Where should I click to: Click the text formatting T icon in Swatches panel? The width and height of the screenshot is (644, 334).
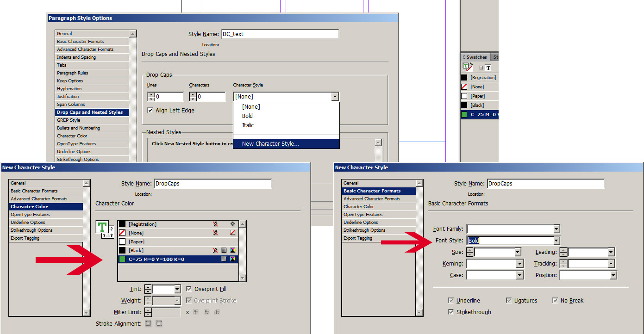click(x=488, y=68)
